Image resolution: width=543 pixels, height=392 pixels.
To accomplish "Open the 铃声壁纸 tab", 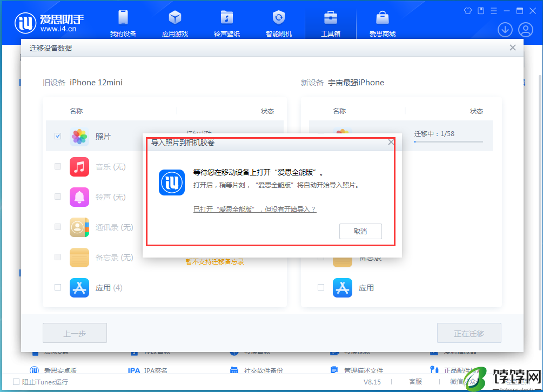I will pyautogui.click(x=227, y=24).
